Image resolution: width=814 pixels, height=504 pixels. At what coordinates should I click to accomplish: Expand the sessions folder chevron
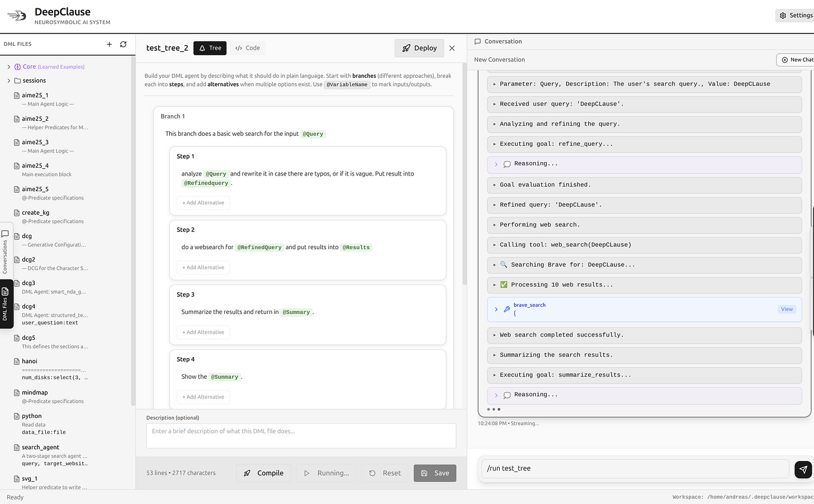(9, 80)
